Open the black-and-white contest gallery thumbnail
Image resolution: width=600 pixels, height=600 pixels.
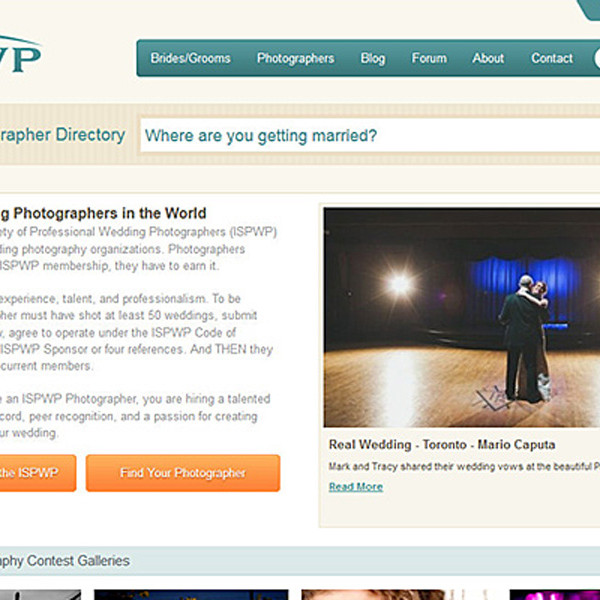(x=40, y=595)
